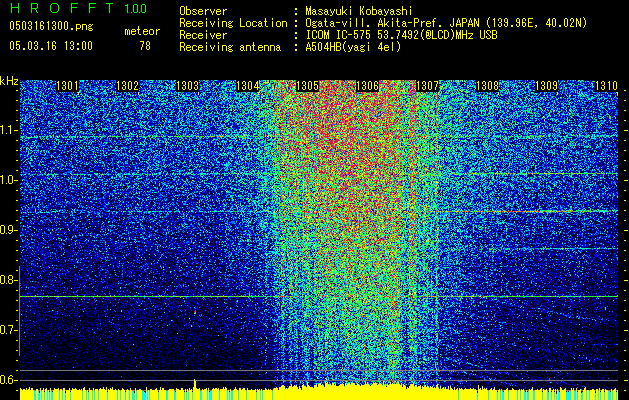The height and width of the screenshot is (400, 629).
Task: Click the 1304 time marker
Action: [x=248, y=86]
